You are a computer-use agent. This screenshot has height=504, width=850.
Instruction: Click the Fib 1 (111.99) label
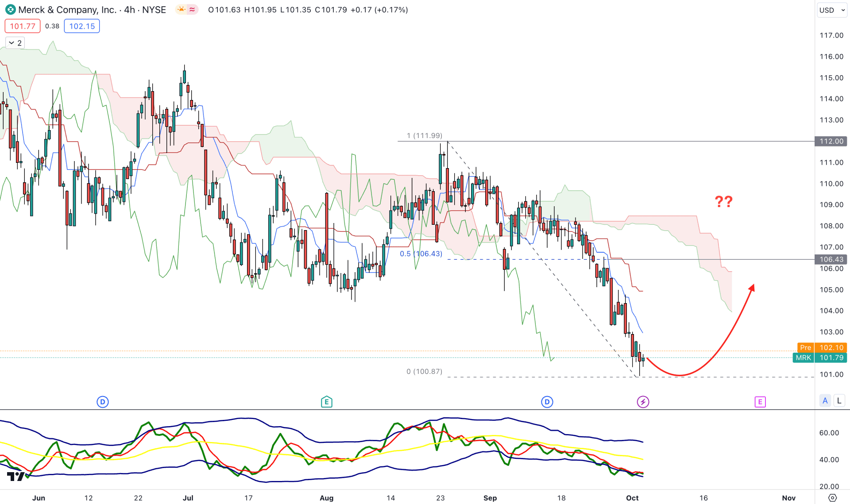[424, 136]
